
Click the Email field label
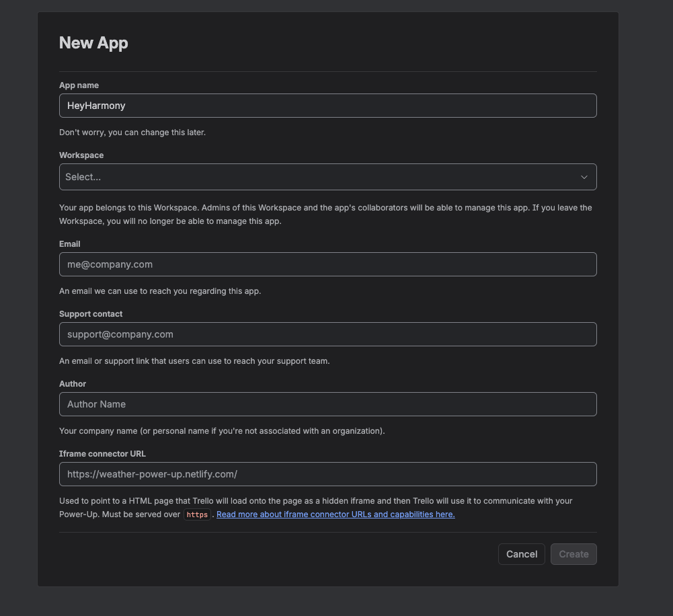[69, 244]
